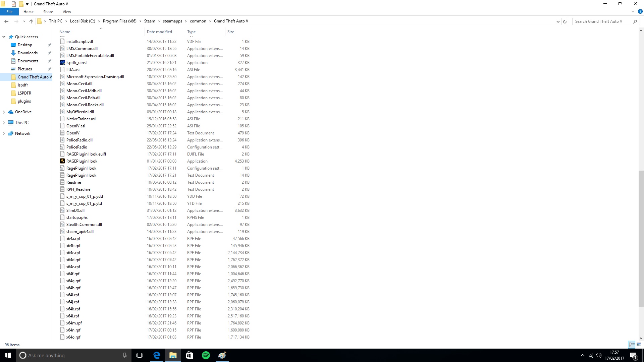Switch to large icons view button
Viewport: 644px width, 362px height.
click(639, 345)
